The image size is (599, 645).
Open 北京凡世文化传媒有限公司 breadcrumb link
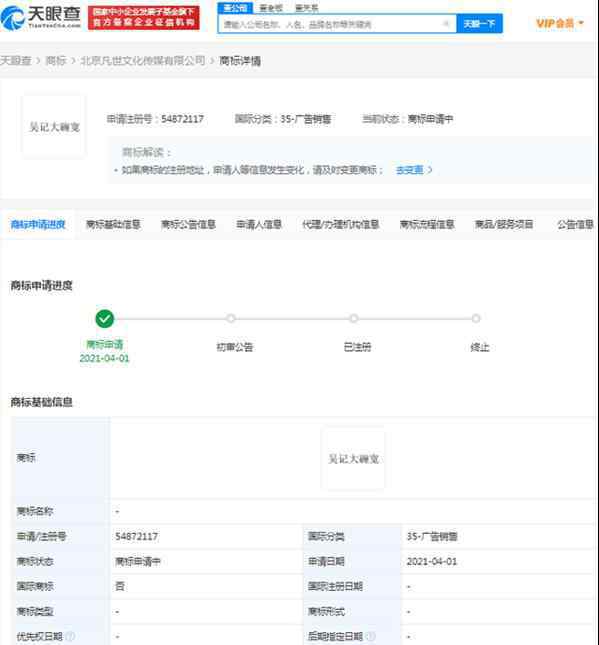click(143, 61)
